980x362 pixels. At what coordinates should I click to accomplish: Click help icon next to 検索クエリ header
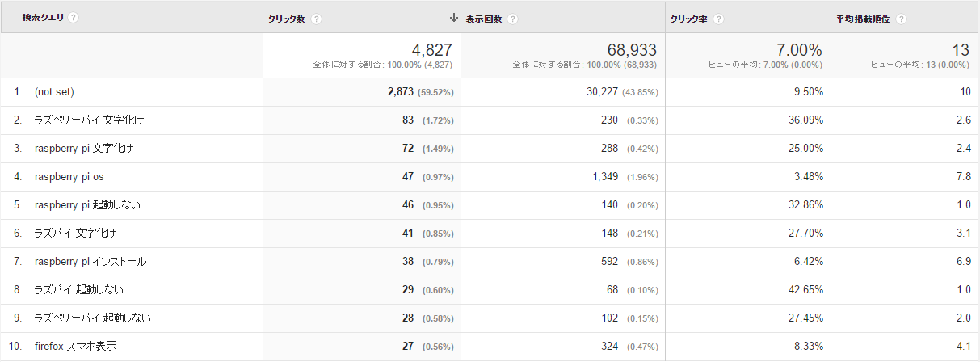click(74, 17)
